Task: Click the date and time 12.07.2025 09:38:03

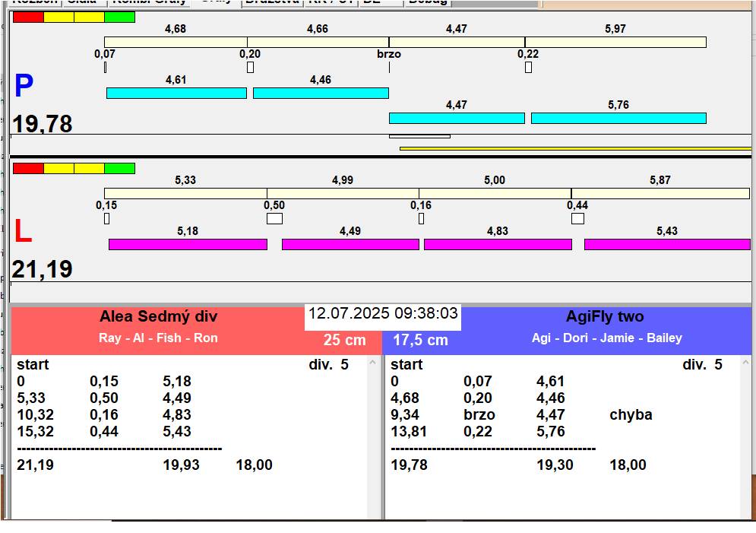Action: coord(383,313)
